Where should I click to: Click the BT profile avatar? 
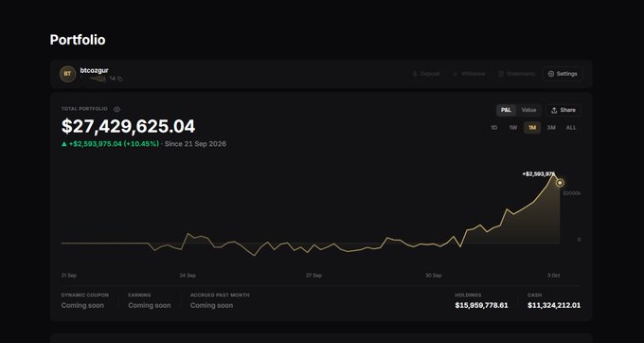(x=68, y=74)
